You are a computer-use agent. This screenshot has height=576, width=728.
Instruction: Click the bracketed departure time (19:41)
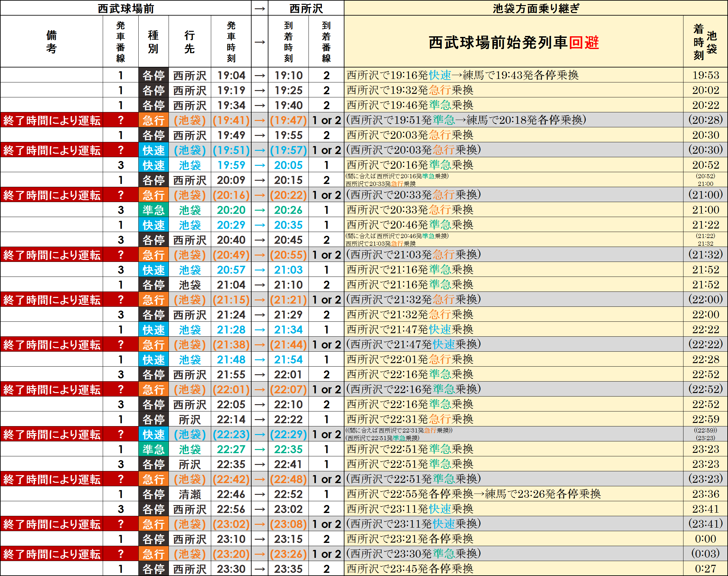(x=231, y=120)
